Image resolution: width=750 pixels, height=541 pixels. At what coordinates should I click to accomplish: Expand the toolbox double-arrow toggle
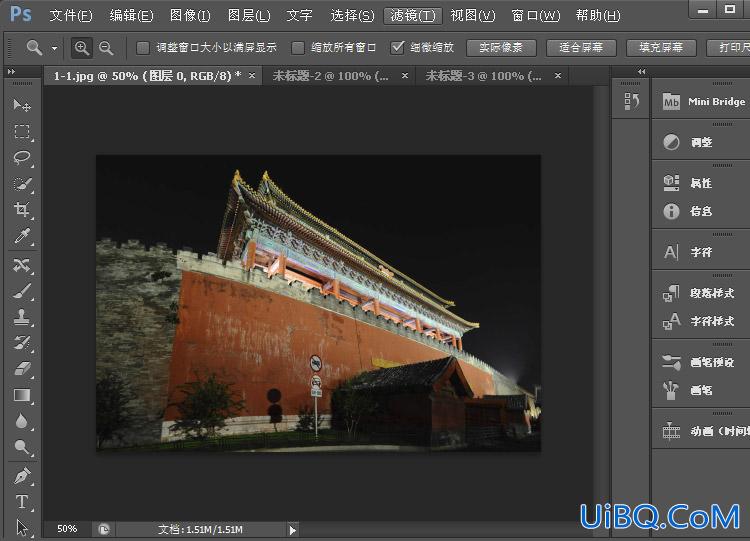11,71
